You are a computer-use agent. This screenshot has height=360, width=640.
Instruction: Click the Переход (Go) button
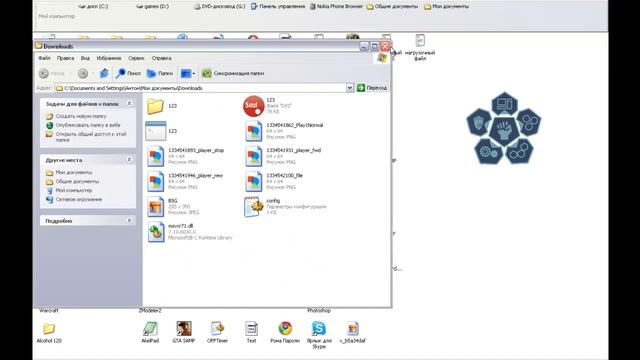click(x=372, y=88)
